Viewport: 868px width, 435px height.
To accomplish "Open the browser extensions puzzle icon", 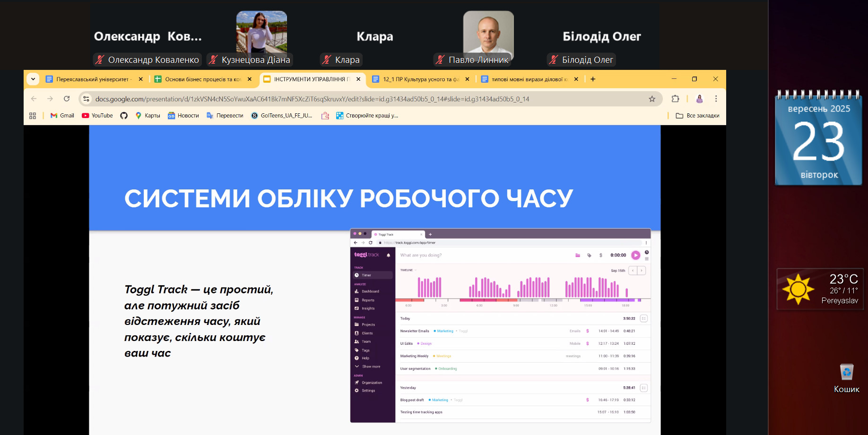I will click(x=675, y=99).
